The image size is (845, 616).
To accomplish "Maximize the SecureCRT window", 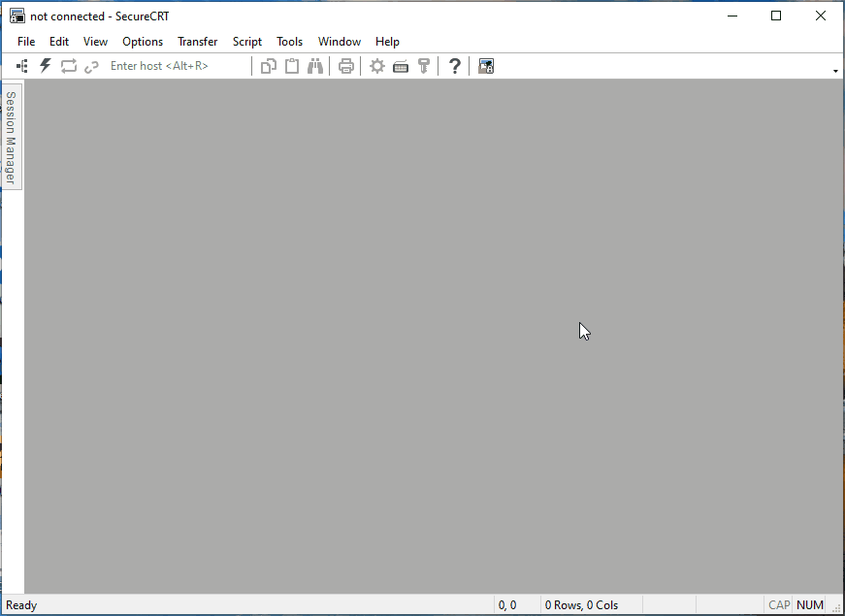I will click(x=776, y=16).
